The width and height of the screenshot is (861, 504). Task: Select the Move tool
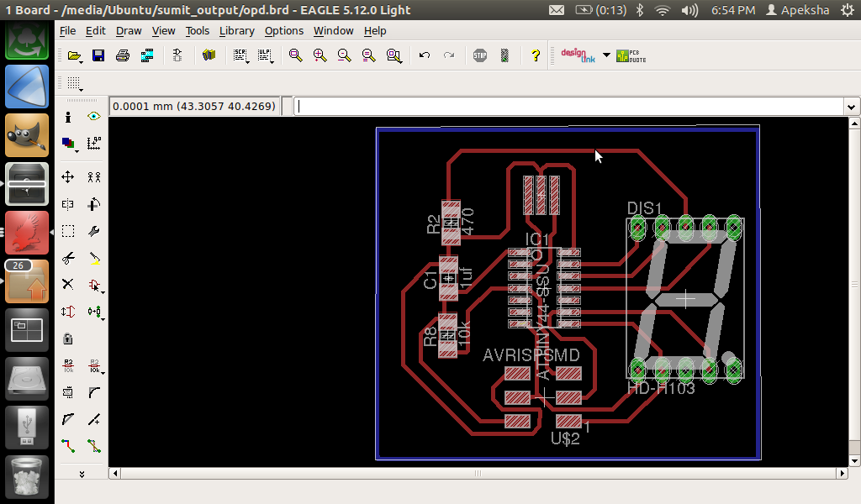(x=67, y=176)
